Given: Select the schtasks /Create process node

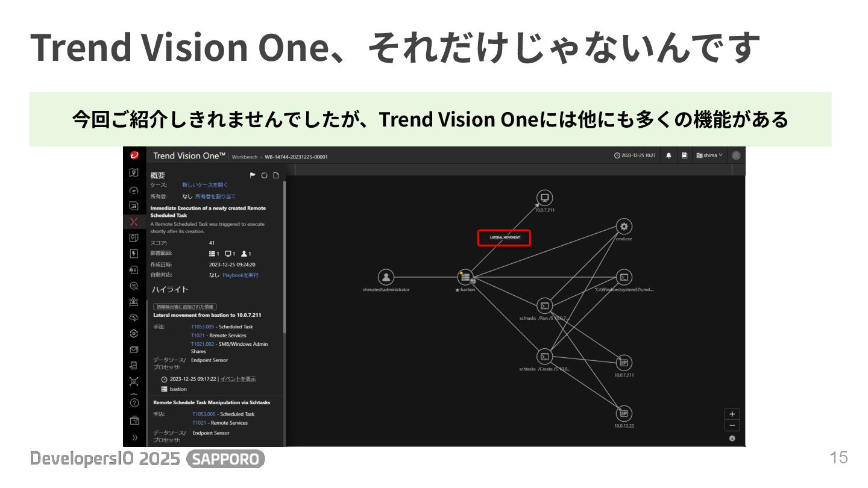Looking at the screenshot, I should pyautogui.click(x=544, y=356).
